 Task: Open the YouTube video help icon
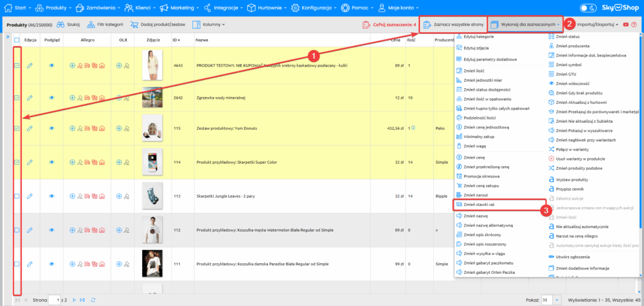point(625,25)
